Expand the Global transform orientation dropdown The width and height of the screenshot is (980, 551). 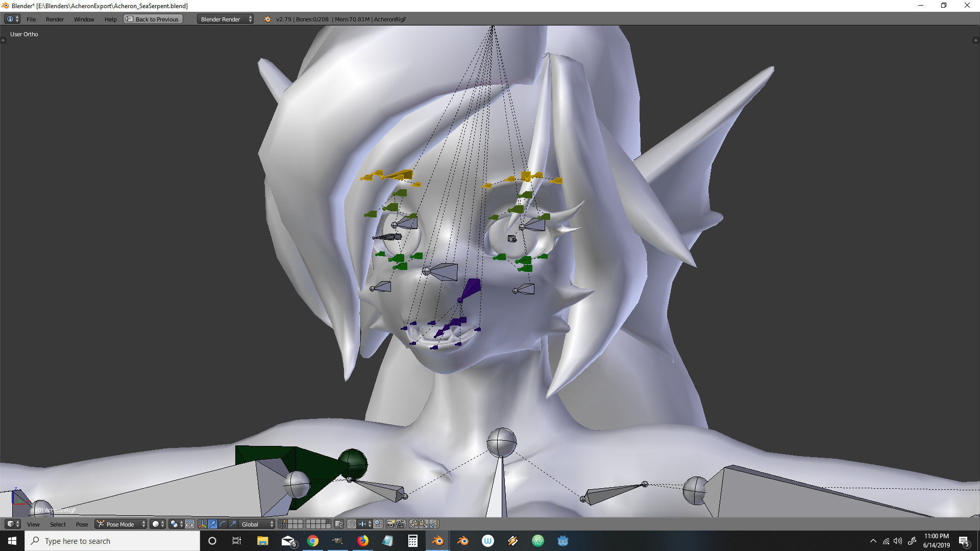pos(257,524)
